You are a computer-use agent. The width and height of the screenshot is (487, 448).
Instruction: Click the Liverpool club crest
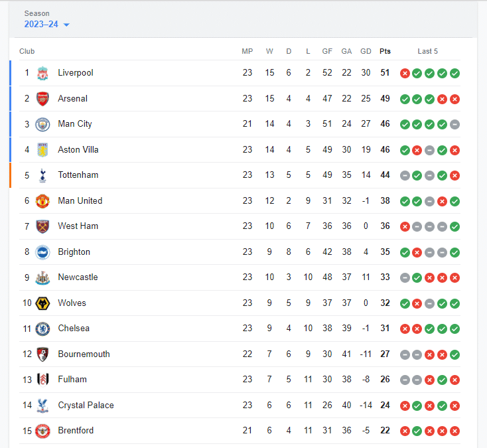42,73
